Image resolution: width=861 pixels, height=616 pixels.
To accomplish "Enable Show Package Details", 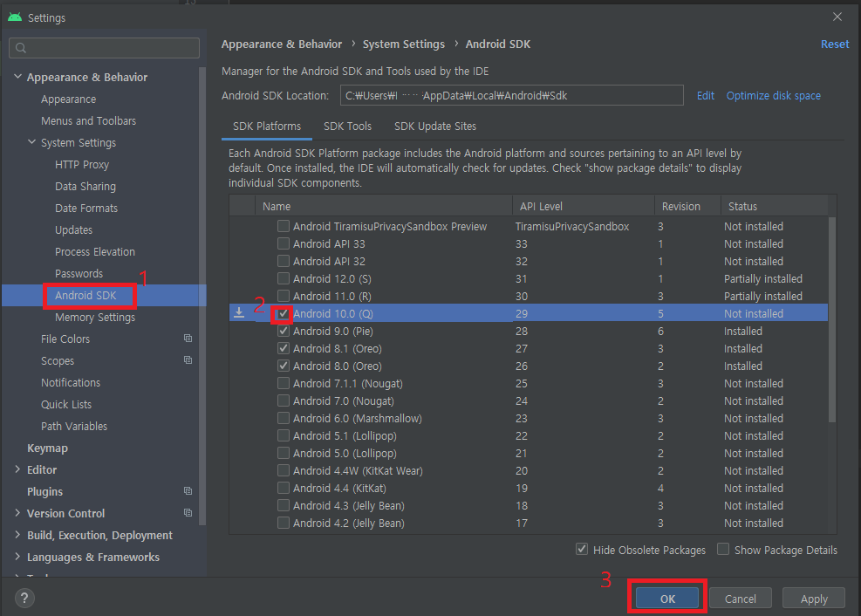I will tap(722, 550).
